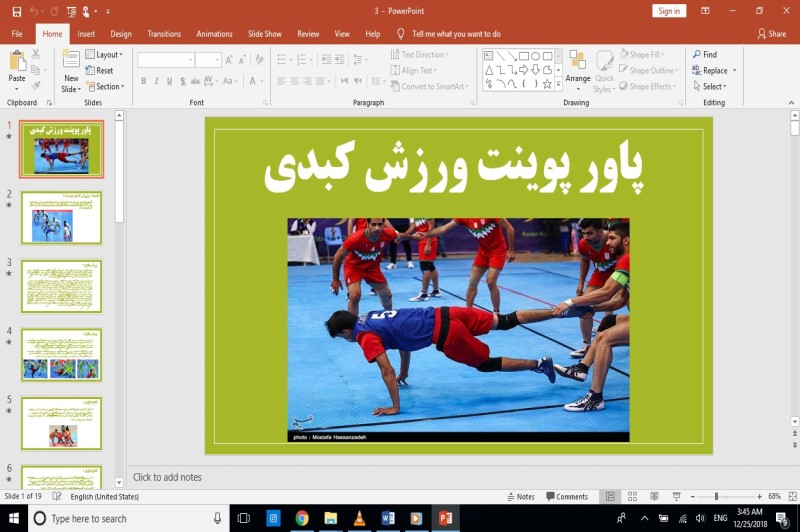Toggle the Comments pane in status bar

point(567,497)
